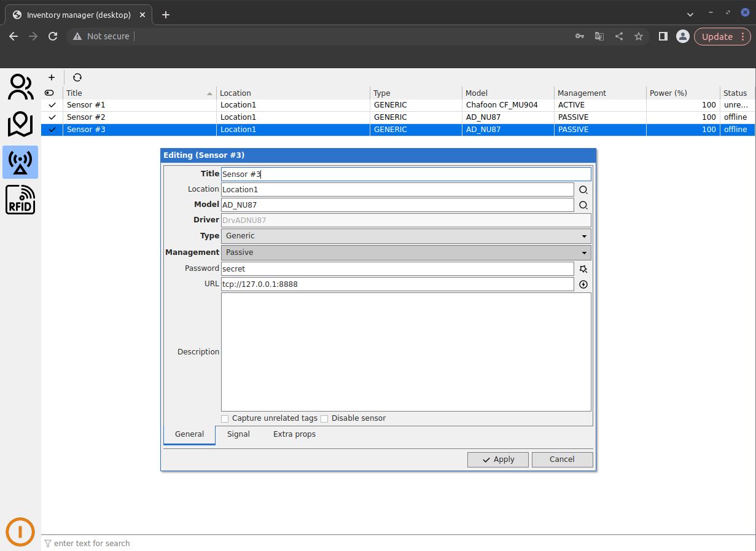Open the users section in sidebar
The height and width of the screenshot is (551, 756).
click(x=20, y=87)
